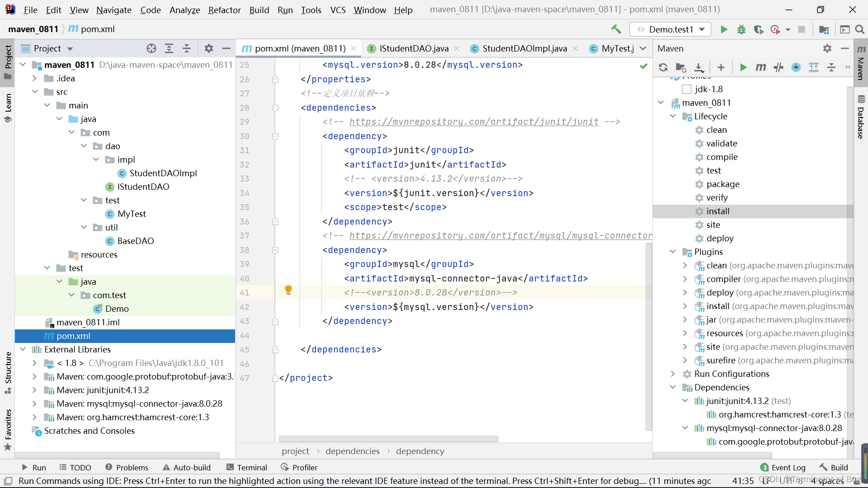Expand Run Configurations node in Maven

pyautogui.click(x=673, y=374)
